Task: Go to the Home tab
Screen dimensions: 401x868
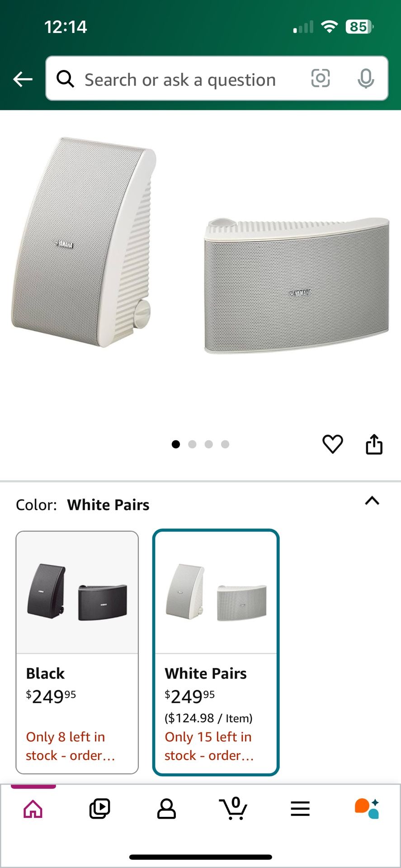Action: 33,808
